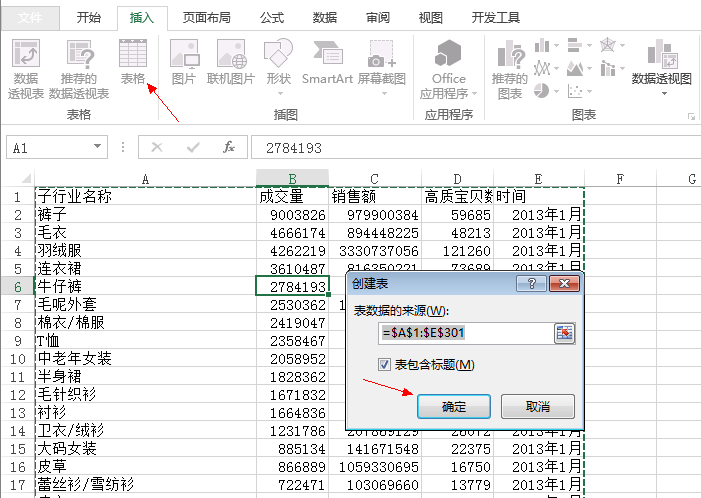Click the table data source range field
Screen dimensions: 701x498
click(x=467, y=333)
